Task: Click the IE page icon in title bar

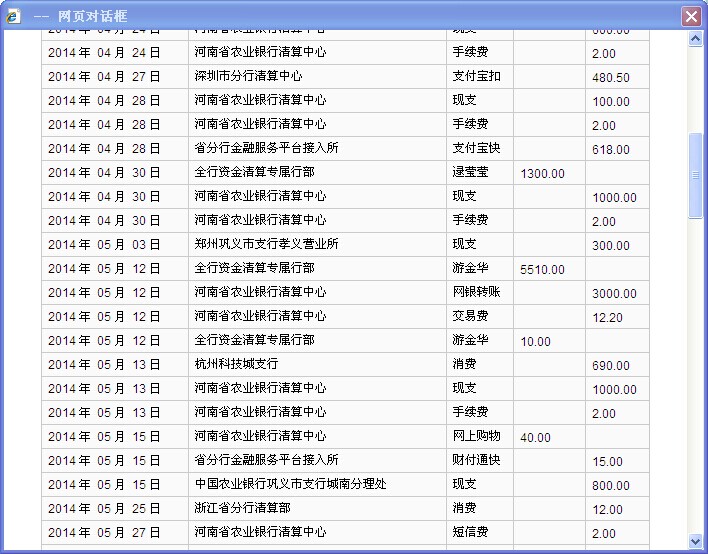Action: 13,16
